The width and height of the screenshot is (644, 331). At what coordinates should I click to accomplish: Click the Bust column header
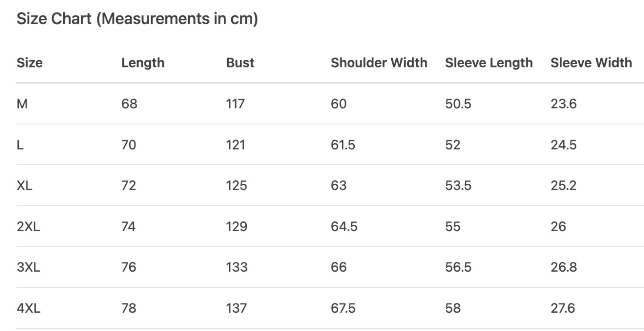point(240,62)
